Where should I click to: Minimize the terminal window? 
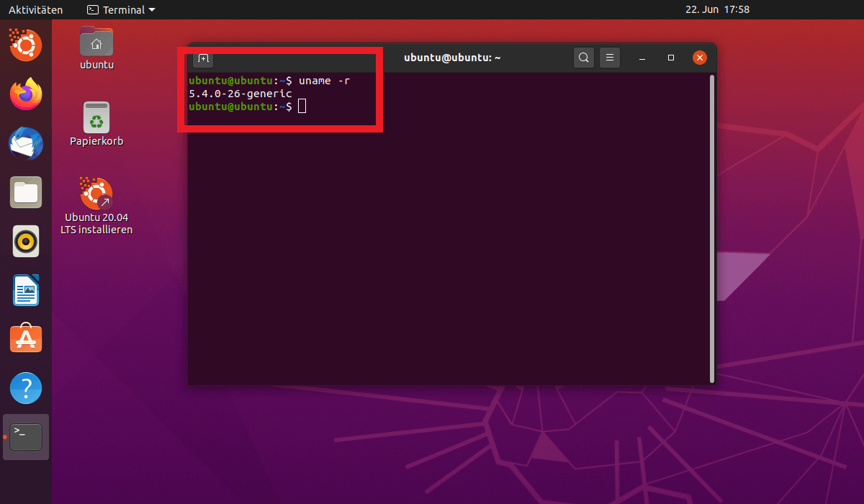coord(642,58)
